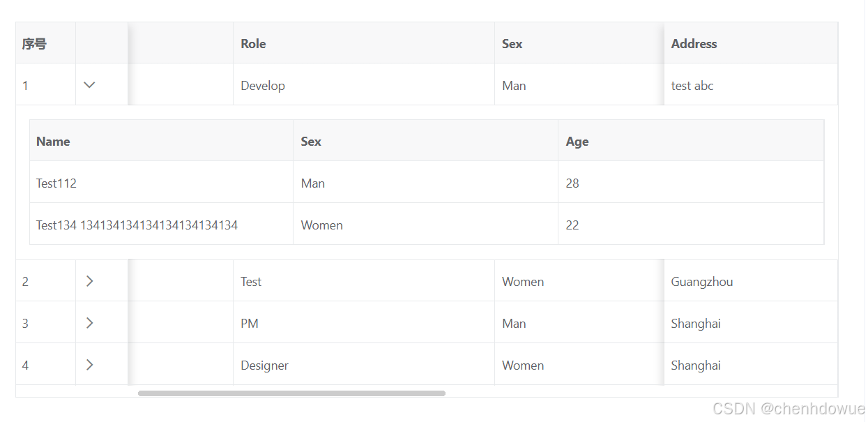
Task: Click the Address column header
Action: pos(694,43)
